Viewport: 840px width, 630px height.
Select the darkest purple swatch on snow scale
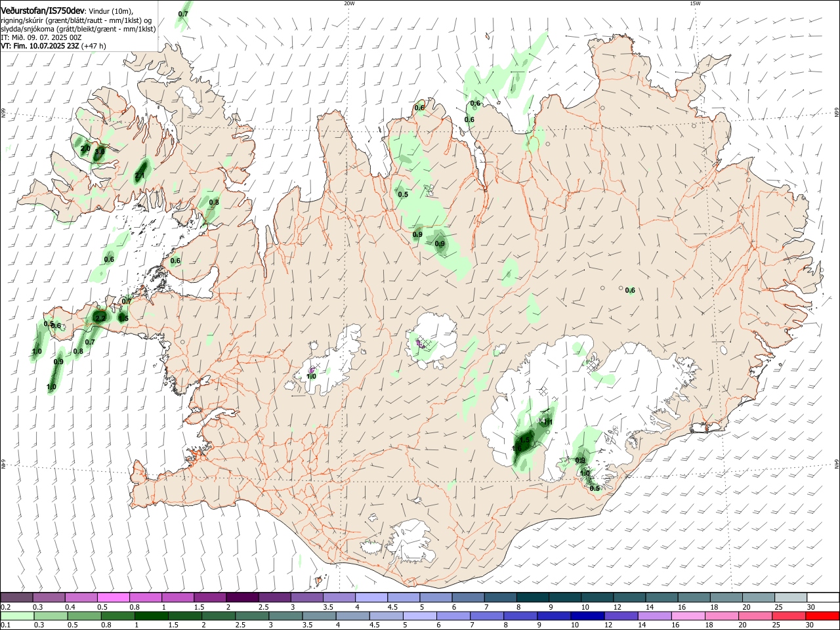coord(242,598)
